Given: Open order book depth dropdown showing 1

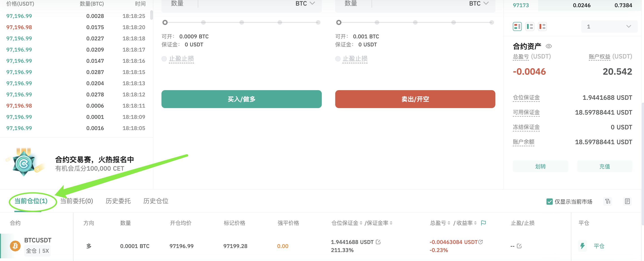Looking at the screenshot, I should pos(609,26).
